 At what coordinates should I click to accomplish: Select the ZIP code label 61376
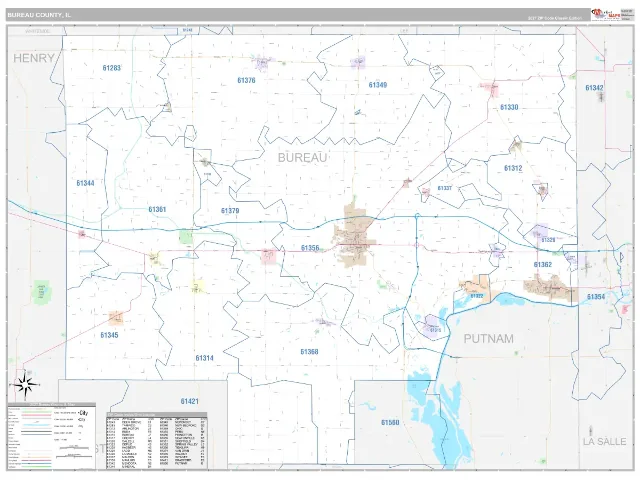coord(246,80)
